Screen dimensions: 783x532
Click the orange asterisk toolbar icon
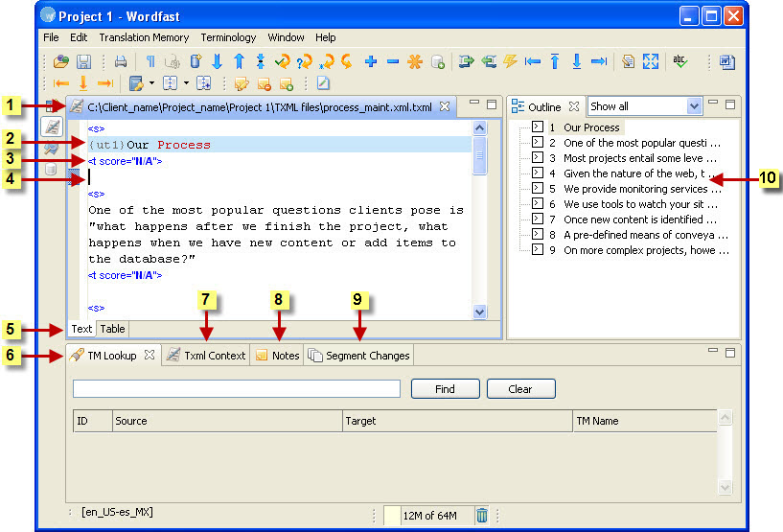pos(415,61)
